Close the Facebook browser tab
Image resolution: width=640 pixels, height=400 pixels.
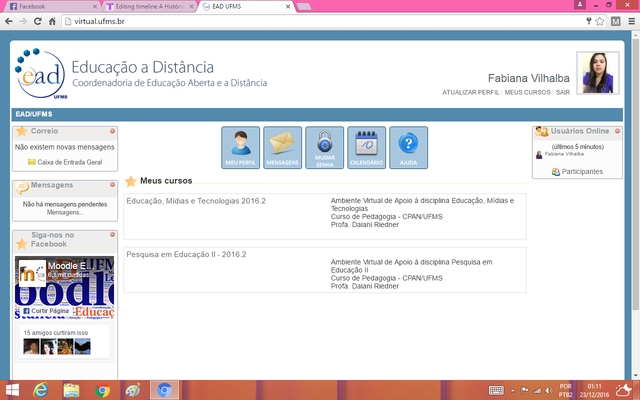click(x=95, y=7)
